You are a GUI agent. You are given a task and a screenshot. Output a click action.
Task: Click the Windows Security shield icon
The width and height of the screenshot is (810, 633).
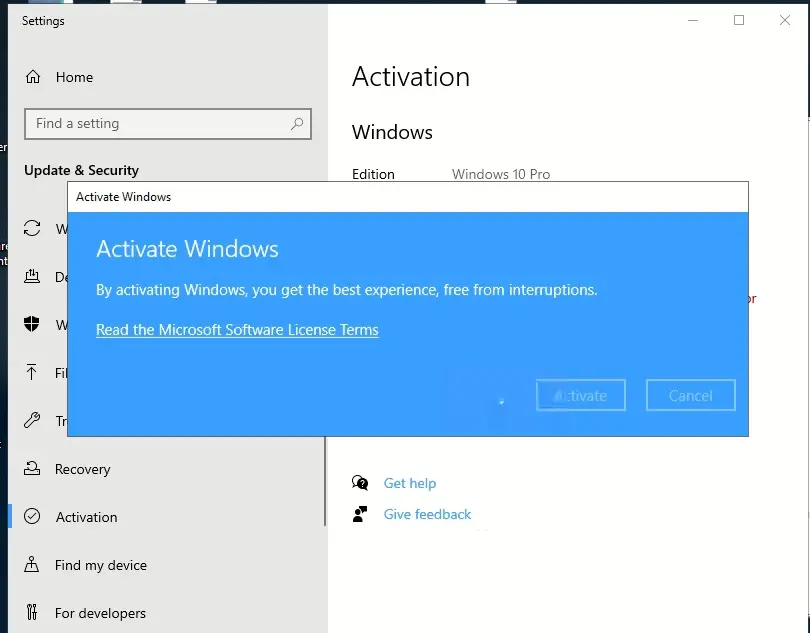[32, 324]
